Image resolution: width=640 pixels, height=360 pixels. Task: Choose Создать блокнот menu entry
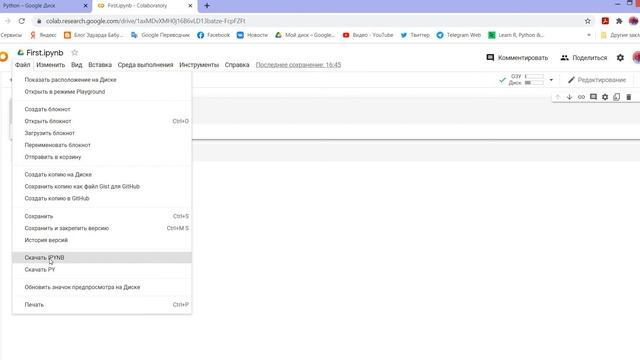pyautogui.click(x=102, y=109)
